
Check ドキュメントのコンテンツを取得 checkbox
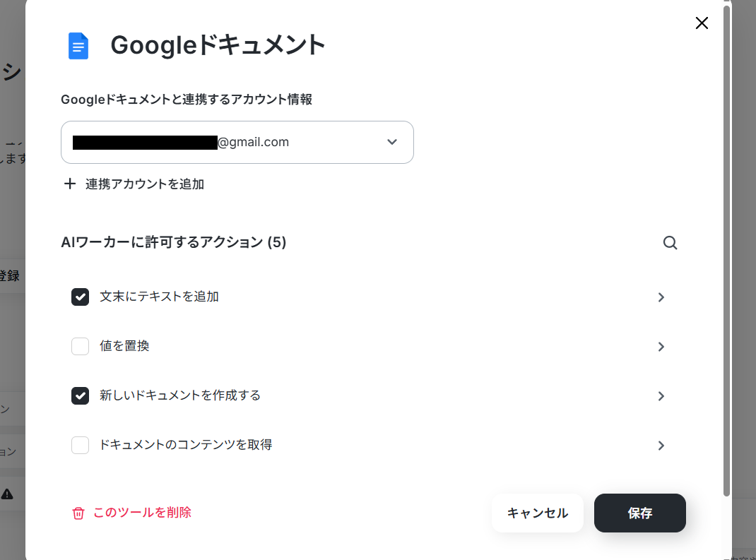coord(80,445)
